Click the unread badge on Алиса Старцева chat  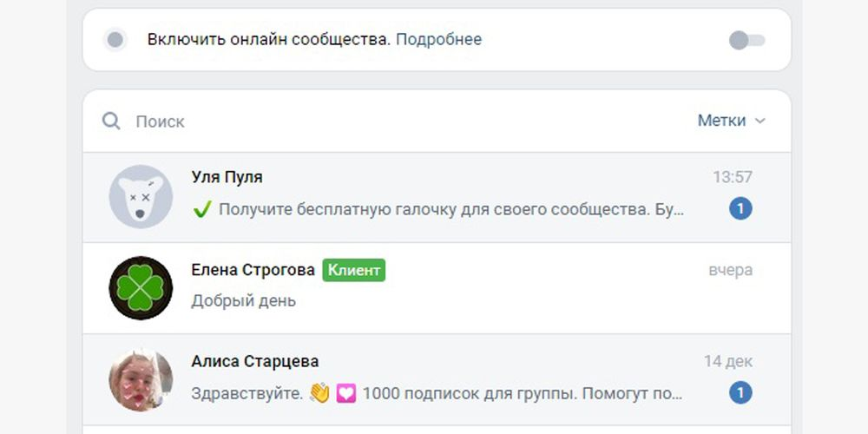coord(740,393)
